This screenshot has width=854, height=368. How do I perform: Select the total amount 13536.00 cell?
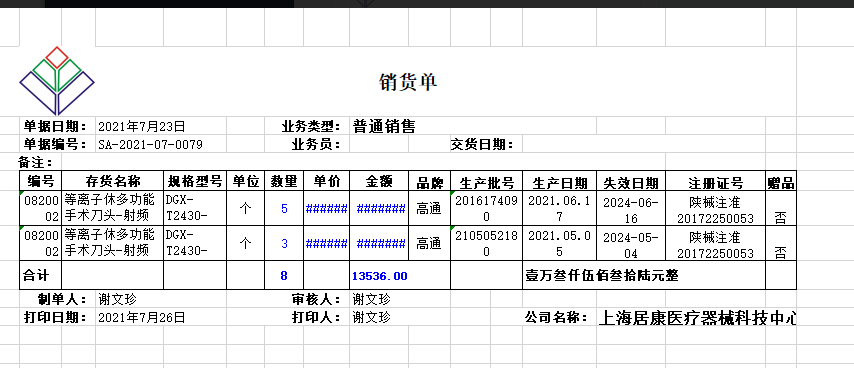[380, 275]
